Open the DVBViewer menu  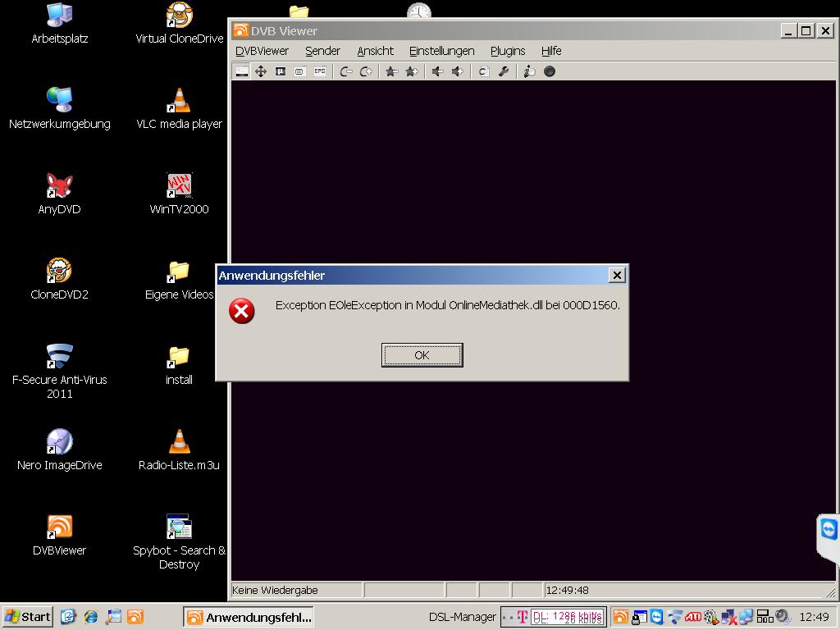tap(262, 51)
